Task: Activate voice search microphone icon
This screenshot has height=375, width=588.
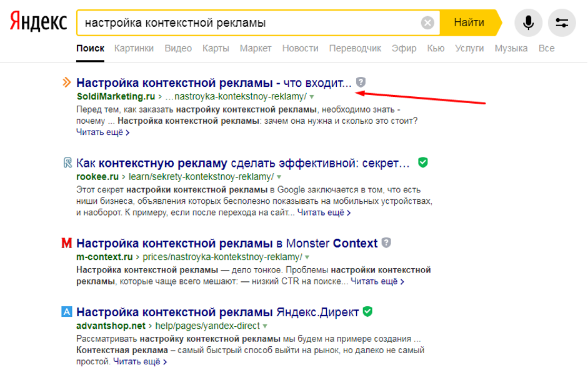Action: [x=528, y=23]
